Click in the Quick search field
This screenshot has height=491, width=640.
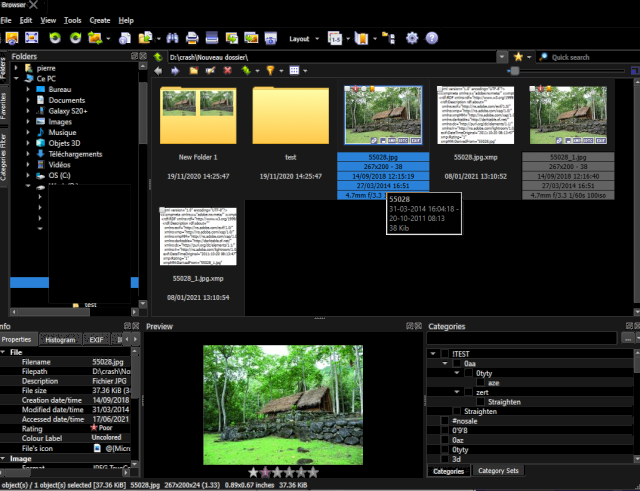(590, 57)
